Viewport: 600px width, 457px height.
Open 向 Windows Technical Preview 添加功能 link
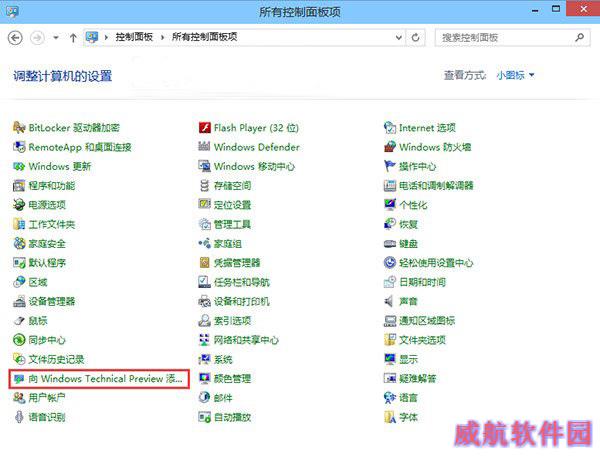click(99, 379)
